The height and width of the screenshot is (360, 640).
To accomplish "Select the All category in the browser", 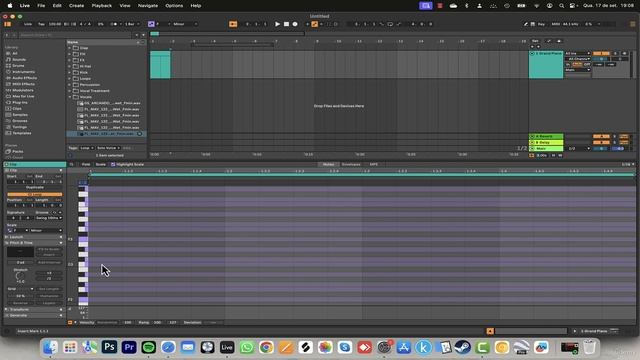I will point(15,53).
